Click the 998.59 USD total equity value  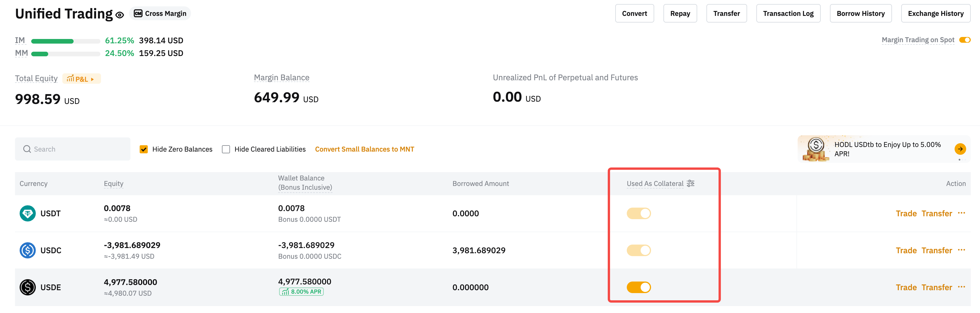tap(47, 99)
